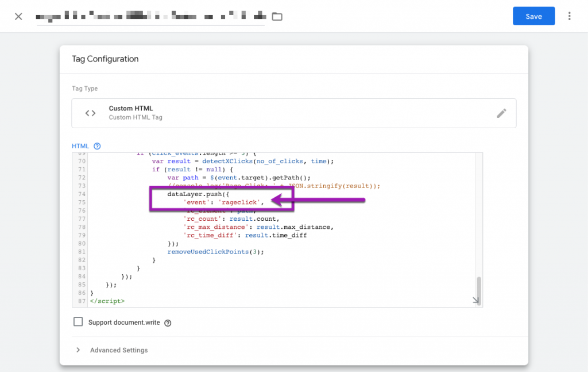Click line number 87 in the gutter
This screenshot has height=372, width=588.
point(82,301)
